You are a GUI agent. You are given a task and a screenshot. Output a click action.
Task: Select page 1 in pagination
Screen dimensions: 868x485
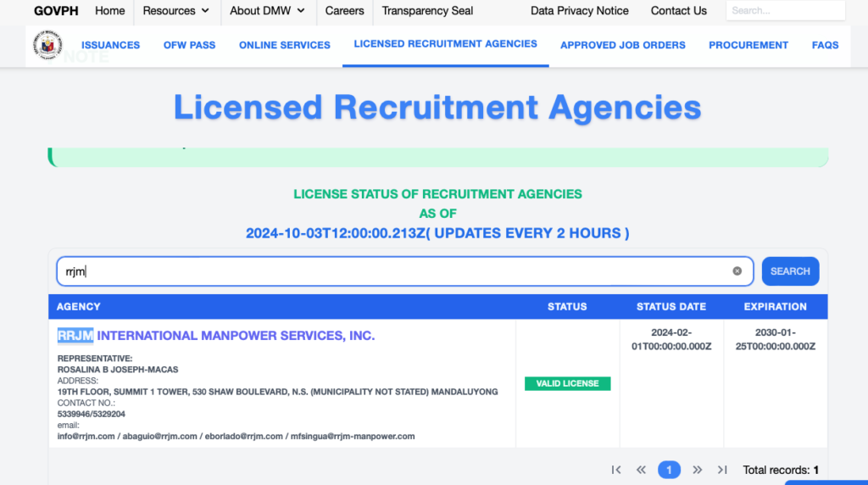(669, 470)
